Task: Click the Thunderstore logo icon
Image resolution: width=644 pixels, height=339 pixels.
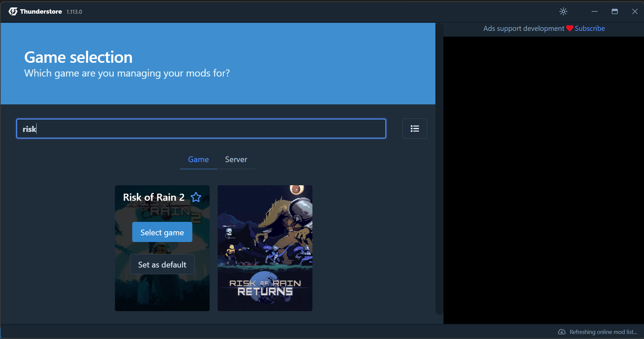Action: (x=13, y=11)
